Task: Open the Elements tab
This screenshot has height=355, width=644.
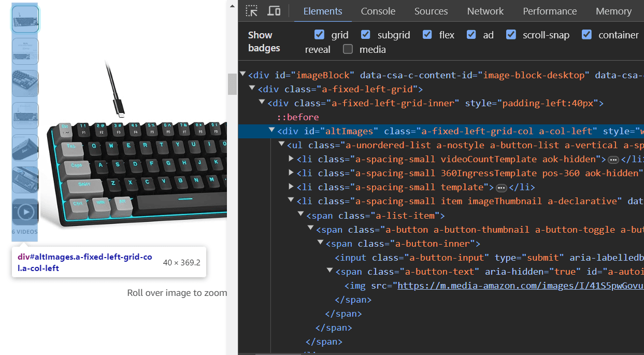Action: tap(323, 11)
